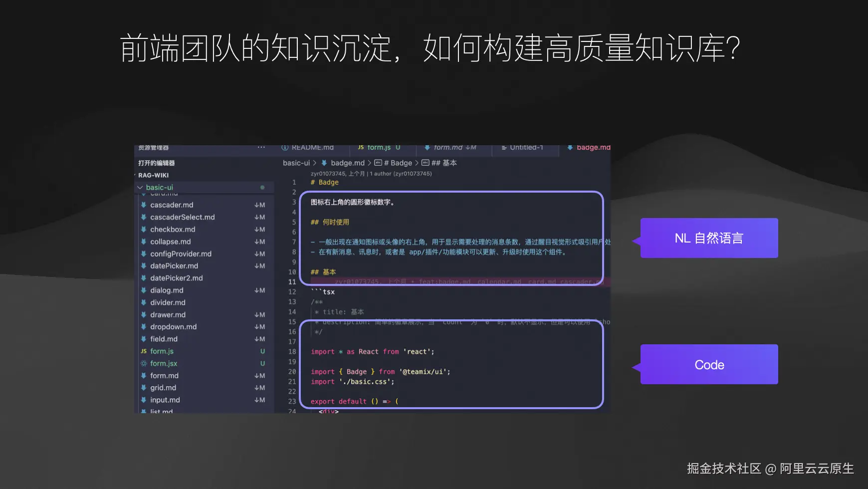Screen dimensions: 868x489
Task: Click the markdown icon beside datePicker.md
Action: click(144, 266)
